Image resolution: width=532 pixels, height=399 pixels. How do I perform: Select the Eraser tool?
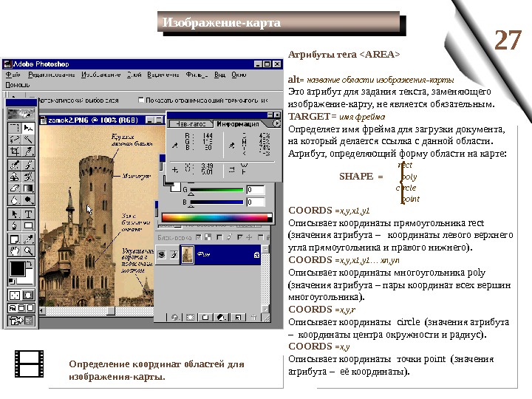coord(14,188)
